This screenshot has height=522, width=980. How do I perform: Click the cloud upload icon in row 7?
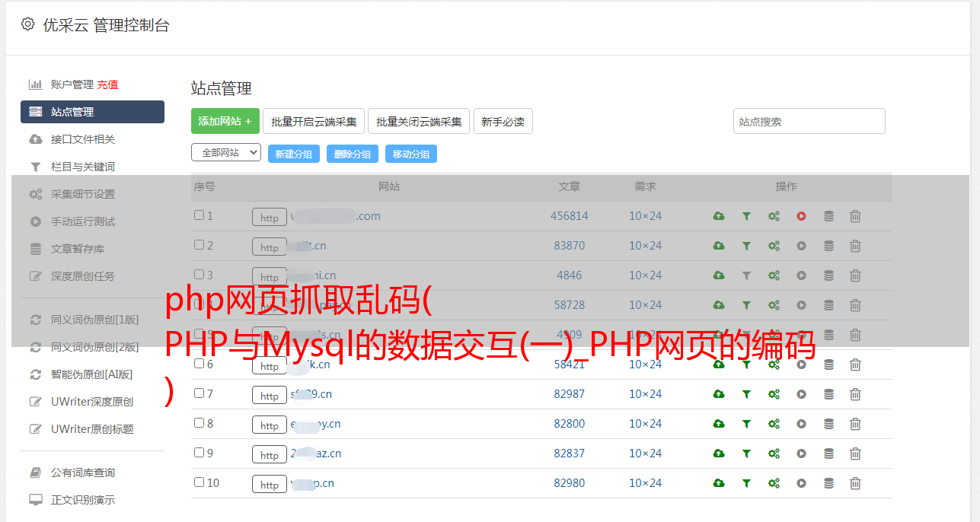coord(718,394)
